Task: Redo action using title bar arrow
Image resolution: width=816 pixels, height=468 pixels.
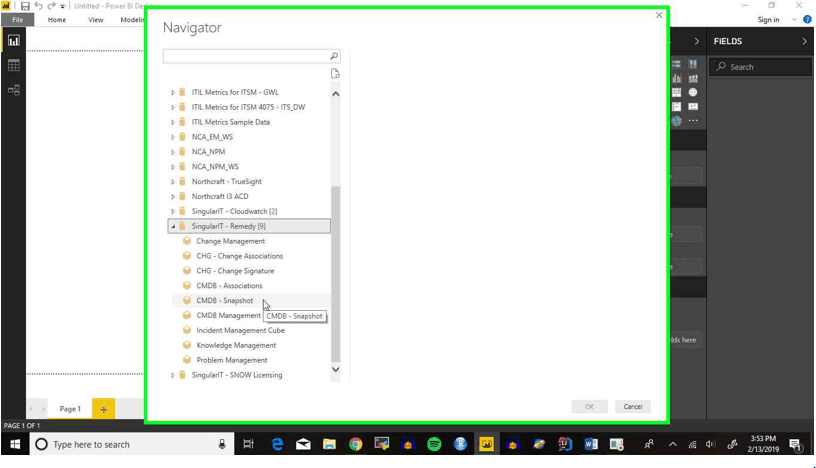Action: [x=51, y=6]
